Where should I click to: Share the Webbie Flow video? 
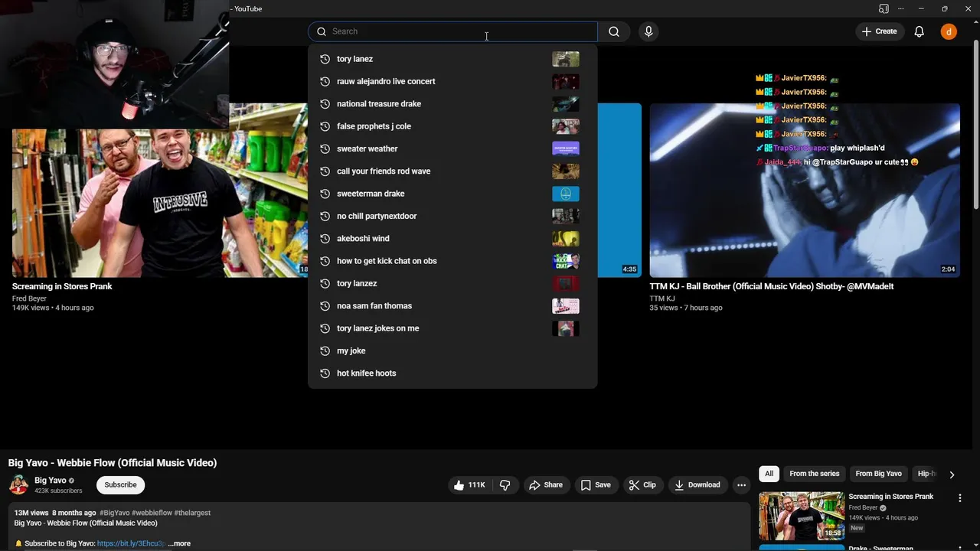tap(546, 485)
